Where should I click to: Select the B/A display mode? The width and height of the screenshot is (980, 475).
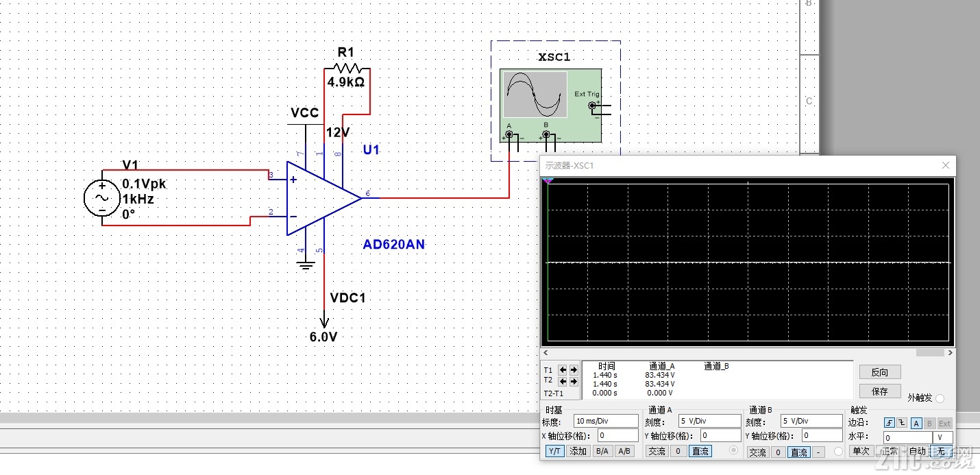coord(602,451)
